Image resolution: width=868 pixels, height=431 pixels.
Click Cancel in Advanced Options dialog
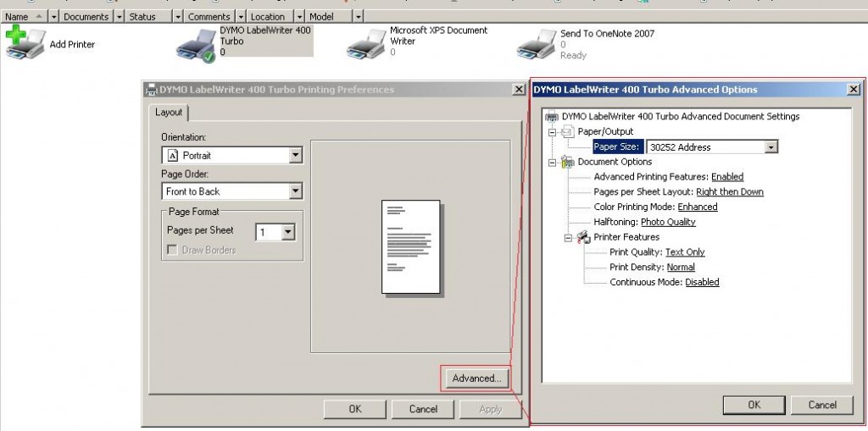[822, 405]
